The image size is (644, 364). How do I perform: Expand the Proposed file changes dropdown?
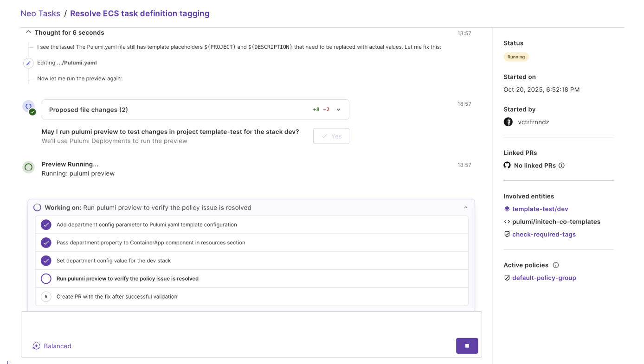pos(339,110)
